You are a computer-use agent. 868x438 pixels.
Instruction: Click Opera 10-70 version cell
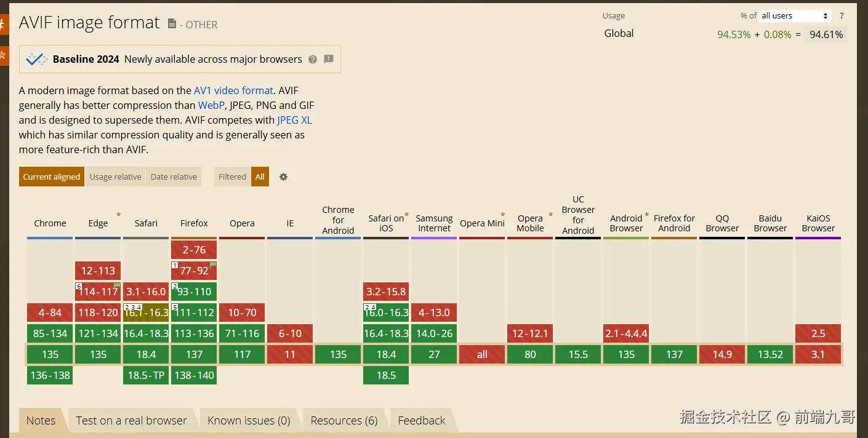pos(242,313)
